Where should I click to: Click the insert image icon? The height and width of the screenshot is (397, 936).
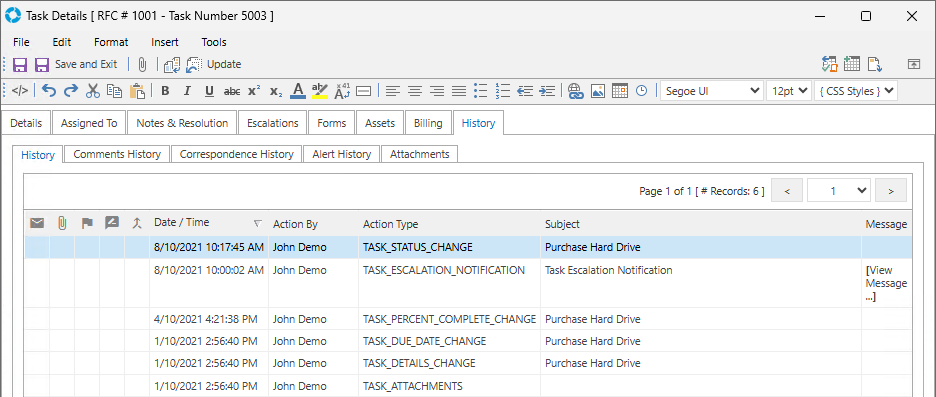(598, 91)
